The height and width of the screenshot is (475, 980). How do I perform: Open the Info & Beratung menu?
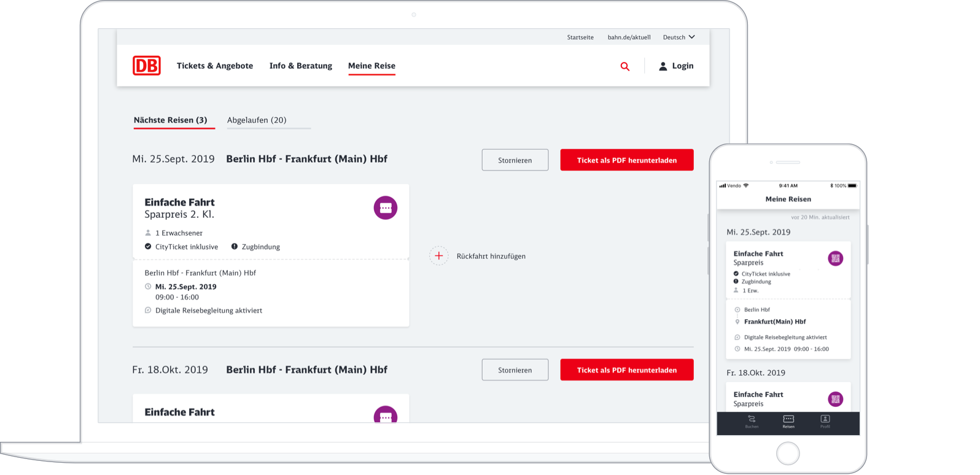click(x=300, y=66)
